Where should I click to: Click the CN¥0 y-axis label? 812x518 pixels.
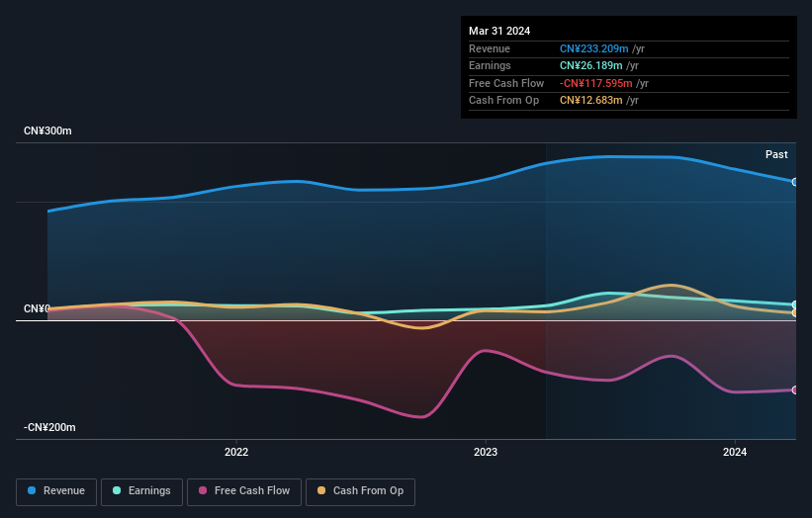(x=37, y=309)
